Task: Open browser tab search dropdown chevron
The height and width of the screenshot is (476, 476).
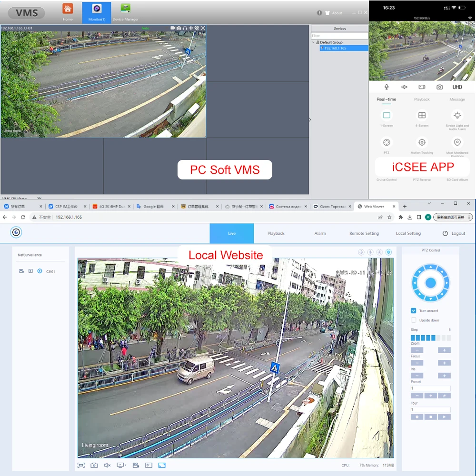Action: [x=429, y=203]
